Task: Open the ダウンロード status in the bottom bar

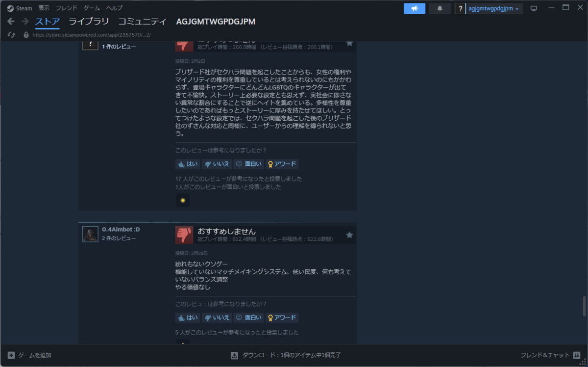Action: point(286,355)
